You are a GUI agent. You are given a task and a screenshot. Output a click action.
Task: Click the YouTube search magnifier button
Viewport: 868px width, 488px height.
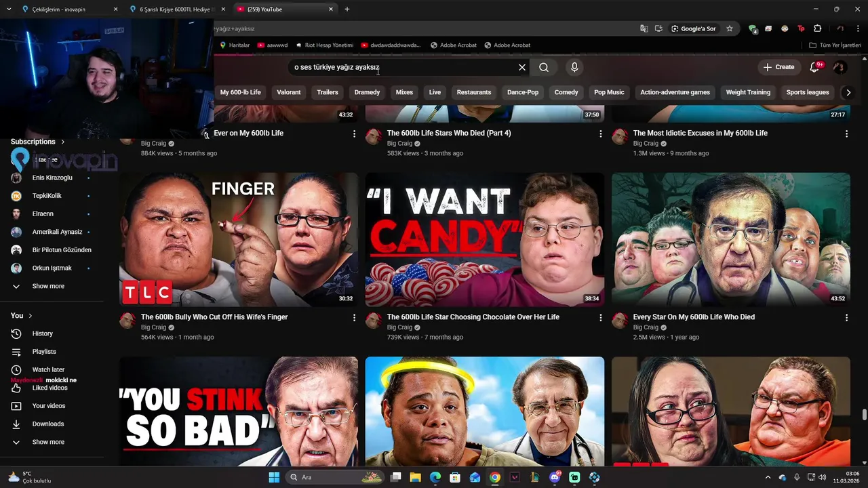544,67
